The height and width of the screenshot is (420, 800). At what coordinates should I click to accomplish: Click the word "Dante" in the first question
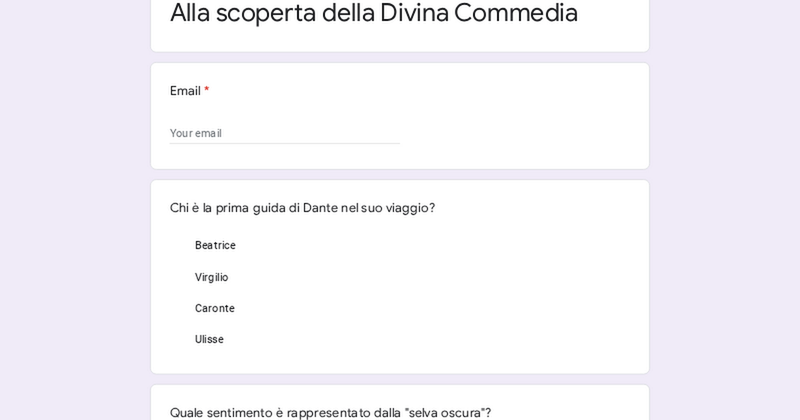(320, 208)
